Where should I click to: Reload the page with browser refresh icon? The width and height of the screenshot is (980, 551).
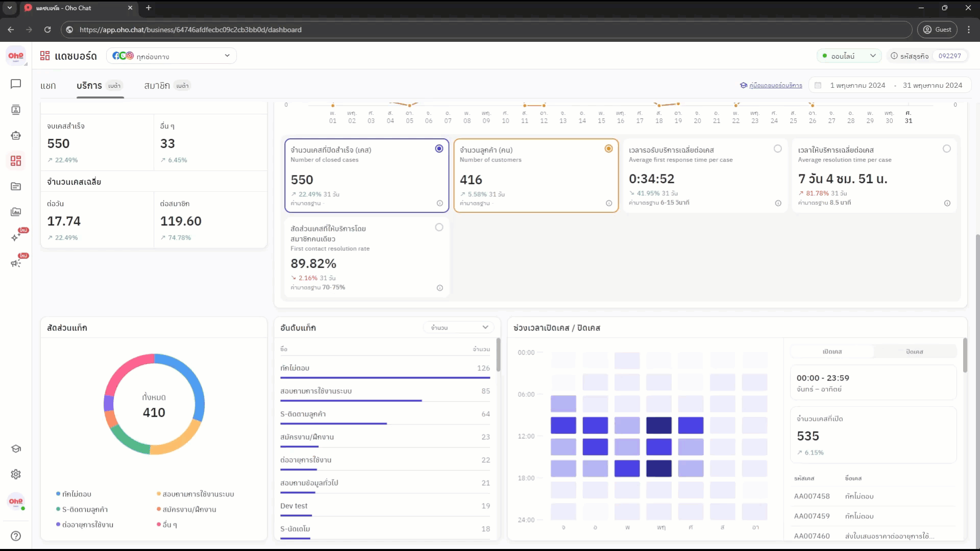pos(47,30)
